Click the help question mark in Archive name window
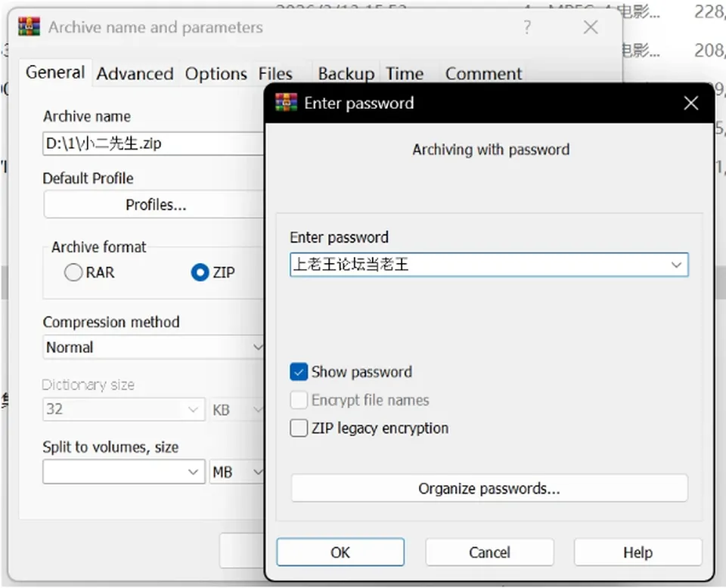726x588 pixels. tap(527, 27)
